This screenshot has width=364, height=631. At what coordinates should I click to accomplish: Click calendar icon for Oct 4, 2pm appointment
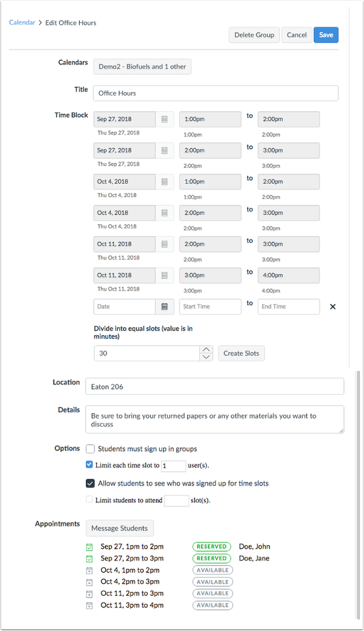89,582
